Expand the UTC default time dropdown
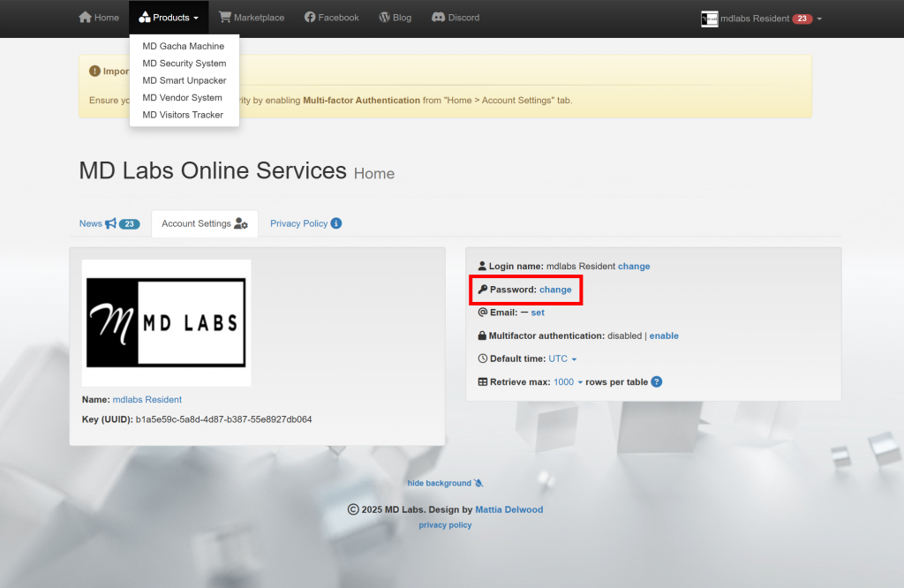 [x=562, y=359]
